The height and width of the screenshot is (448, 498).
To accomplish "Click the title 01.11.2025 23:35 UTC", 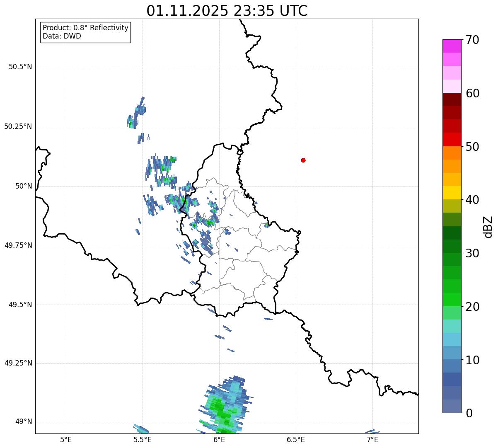I will click(x=227, y=11).
